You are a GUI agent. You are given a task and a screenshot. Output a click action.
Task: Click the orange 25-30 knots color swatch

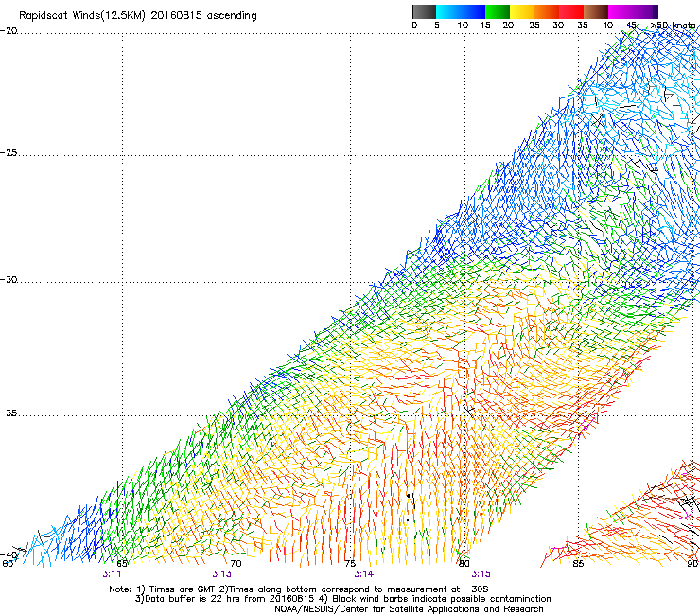pos(547,11)
